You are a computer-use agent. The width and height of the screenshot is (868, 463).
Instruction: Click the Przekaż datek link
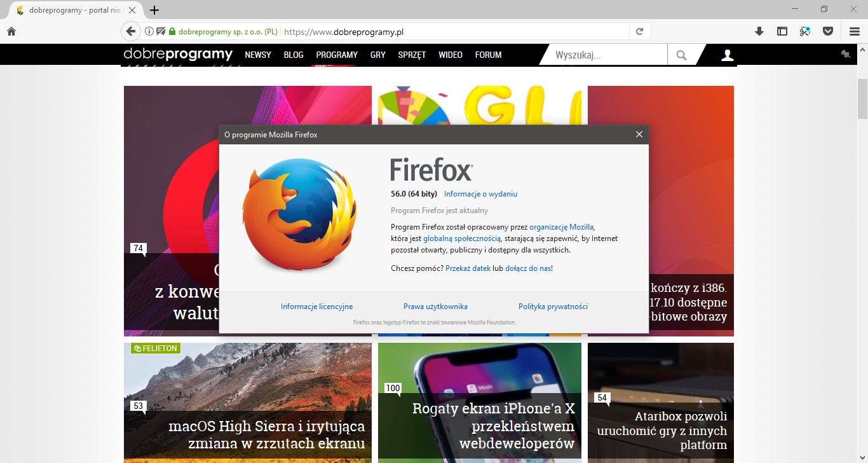468,268
